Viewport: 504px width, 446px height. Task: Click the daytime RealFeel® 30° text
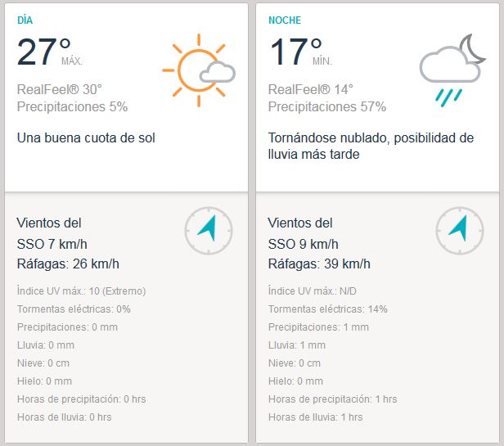pos(59,89)
